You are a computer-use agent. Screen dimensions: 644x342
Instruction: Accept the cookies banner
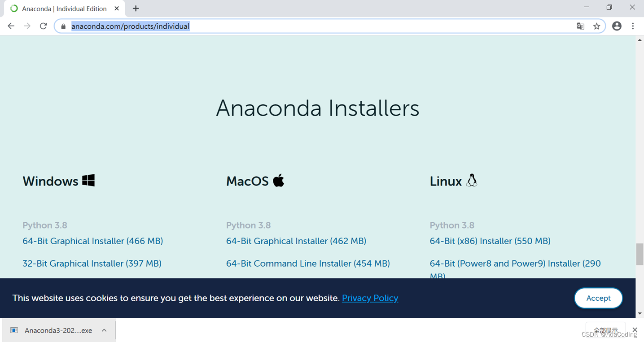[x=598, y=298]
